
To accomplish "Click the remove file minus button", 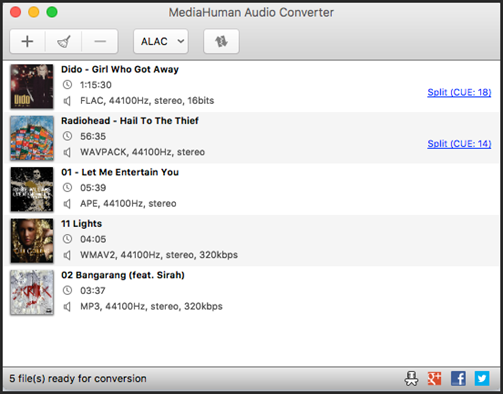I will point(100,41).
